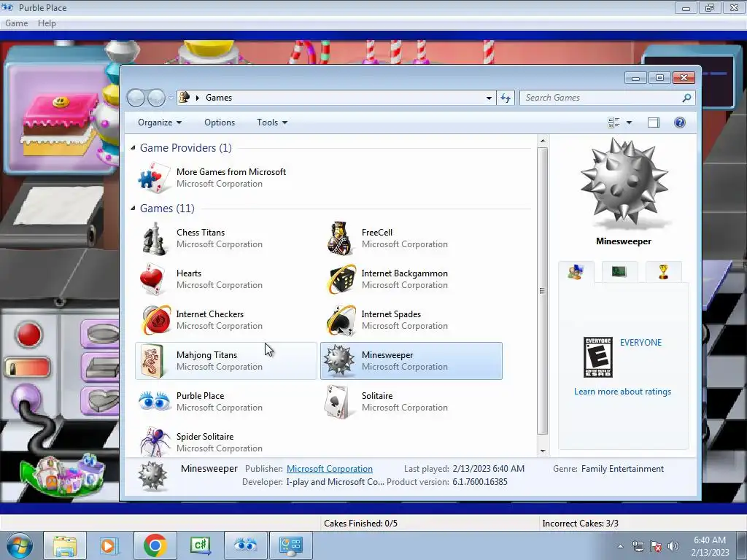Open Google Chrome from the taskbar
The image size is (747, 560).
[x=155, y=545]
